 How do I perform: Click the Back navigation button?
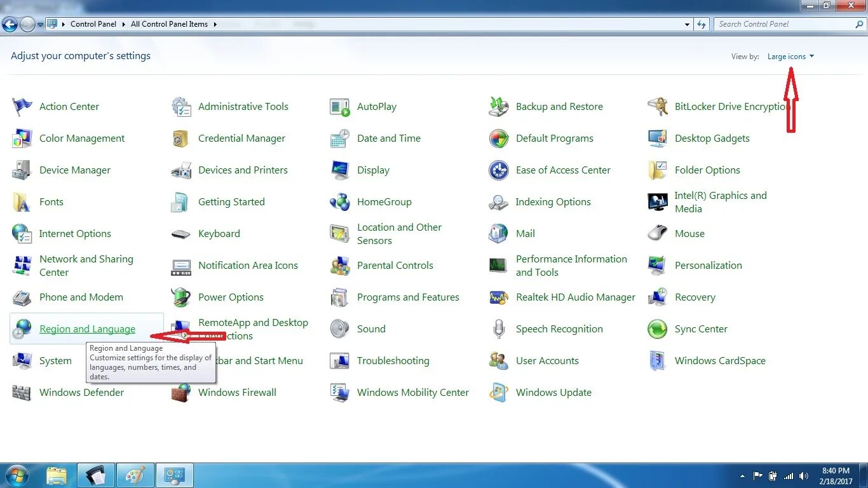click(x=10, y=25)
